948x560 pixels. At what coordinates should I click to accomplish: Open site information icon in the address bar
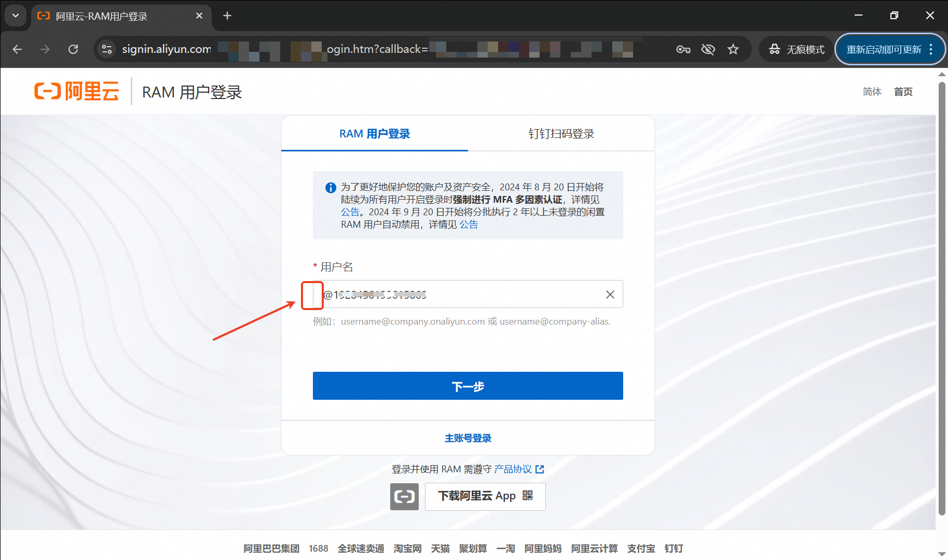click(107, 49)
